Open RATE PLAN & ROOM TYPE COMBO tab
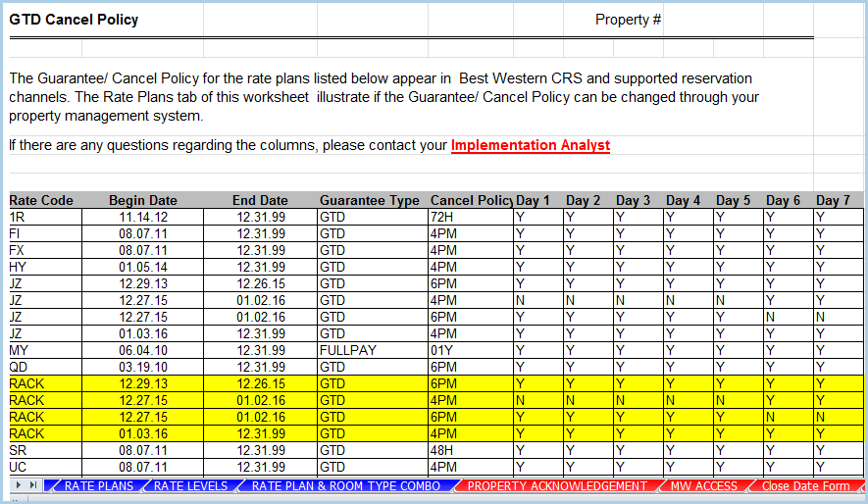 click(x=346, y=486)
